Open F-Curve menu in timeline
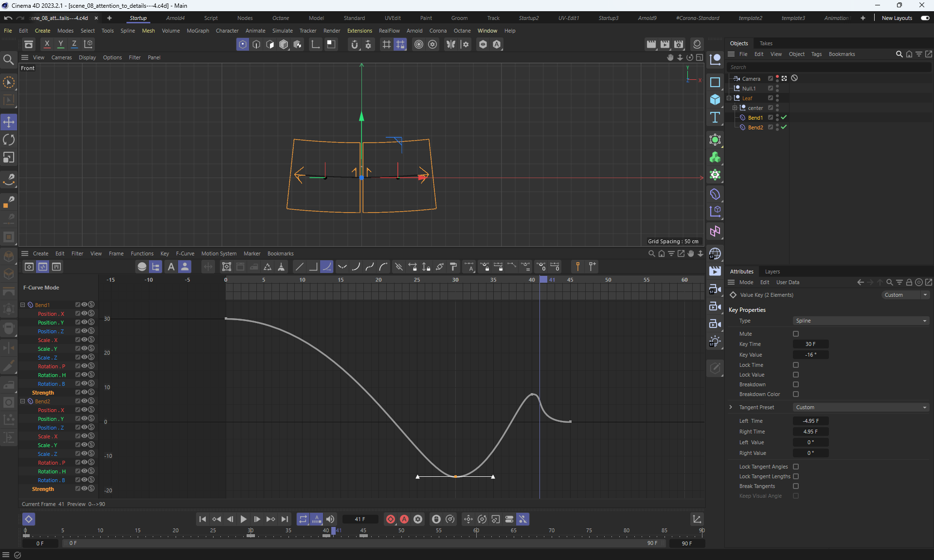934x560 pixels. [x=185, y=253]
